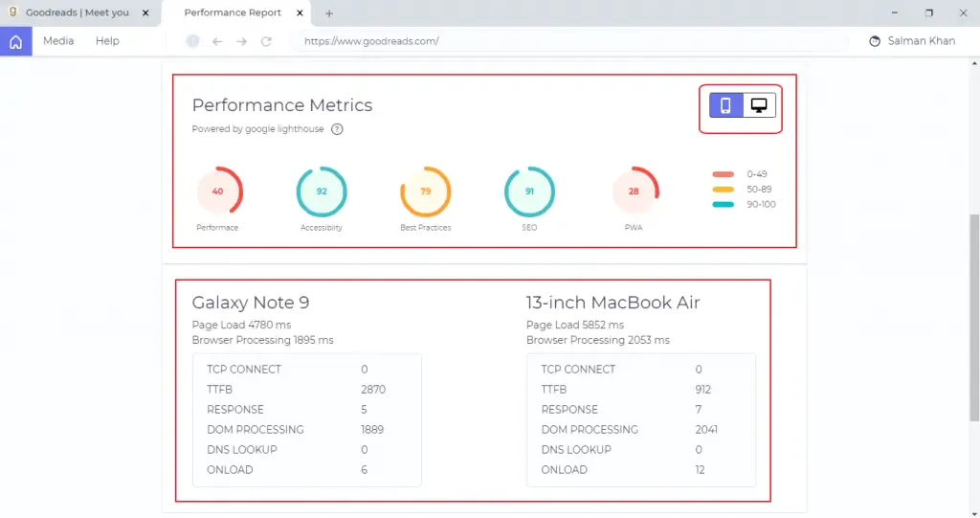The width and height of the screenshot is (980, 518).
Task: Click the purple Home icon
Action: pyautogui.click(x=15, y=41)
